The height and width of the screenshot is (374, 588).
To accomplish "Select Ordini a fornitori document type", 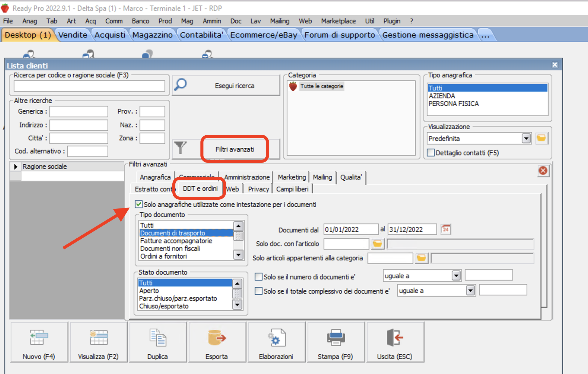I will click(x=186, y=256).
